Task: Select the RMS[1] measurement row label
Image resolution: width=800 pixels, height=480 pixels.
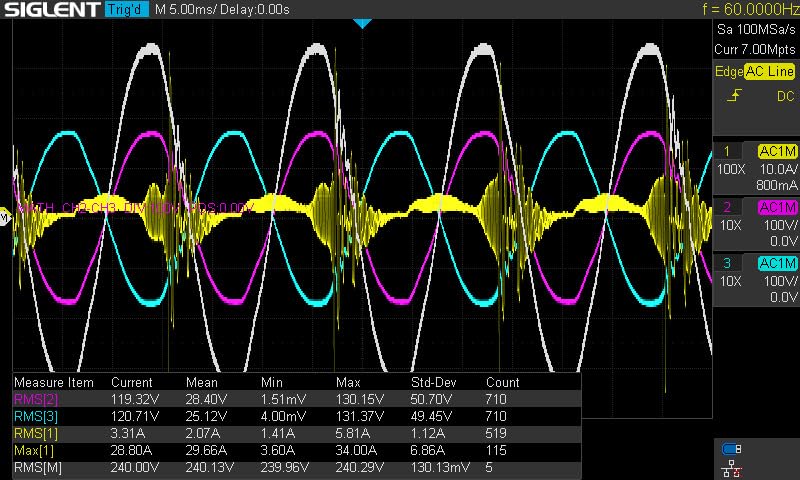Action: pos(36,434)
